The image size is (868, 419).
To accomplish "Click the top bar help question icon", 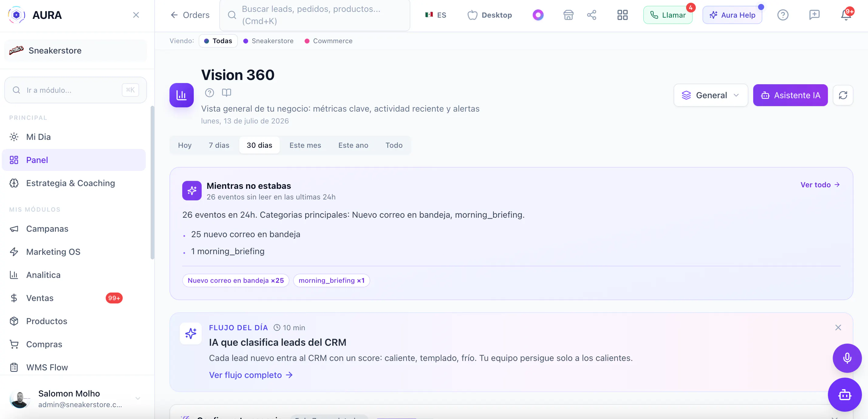I will (x=782, y=15).
